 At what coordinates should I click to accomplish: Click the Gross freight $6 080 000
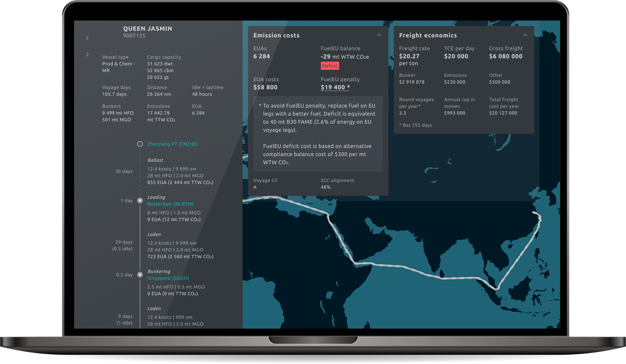click(506, 56)
